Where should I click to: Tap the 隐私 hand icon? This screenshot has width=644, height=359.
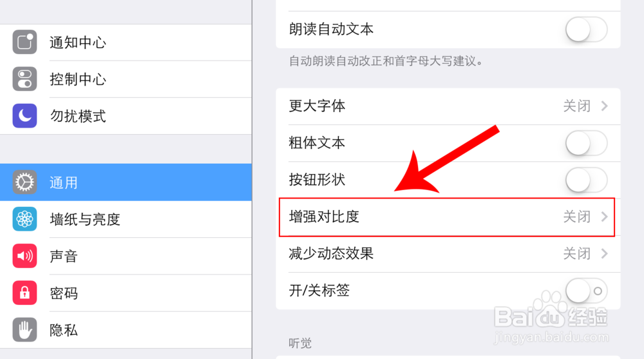pyautogui.click(x=24, y=330)
